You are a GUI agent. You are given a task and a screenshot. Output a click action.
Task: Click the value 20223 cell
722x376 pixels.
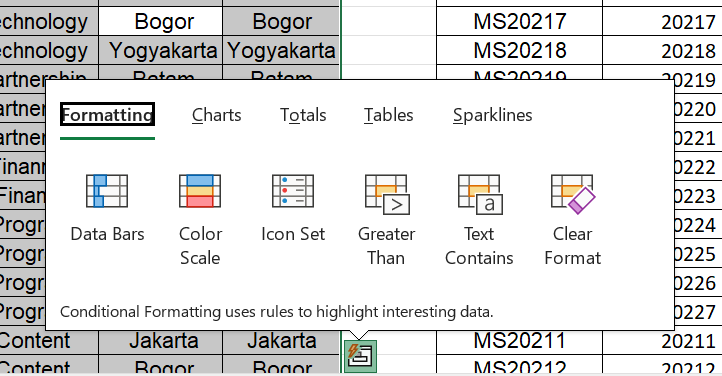pos(698,196)
